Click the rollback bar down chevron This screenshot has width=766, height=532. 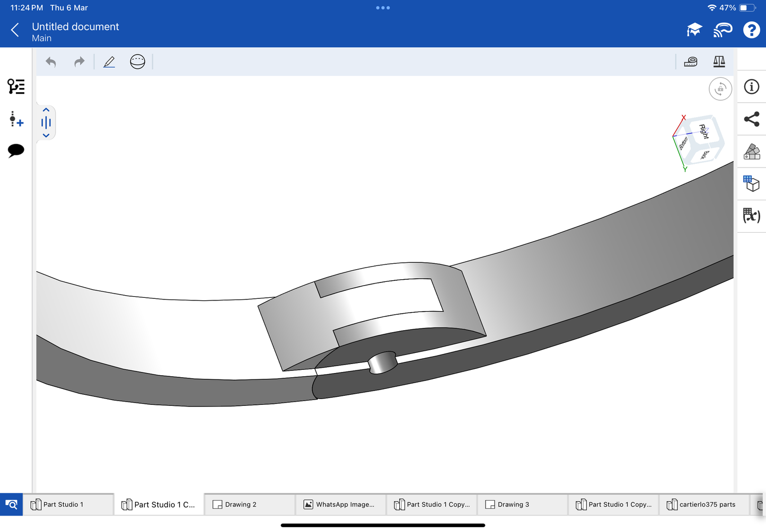pos(46,136)
